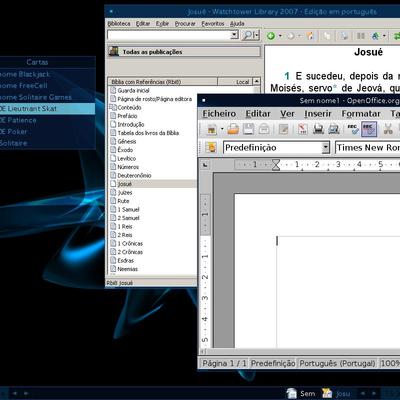Viewport: 400px width, 400px height.
Task: Click Watchtower search input field
Action: 169,35
